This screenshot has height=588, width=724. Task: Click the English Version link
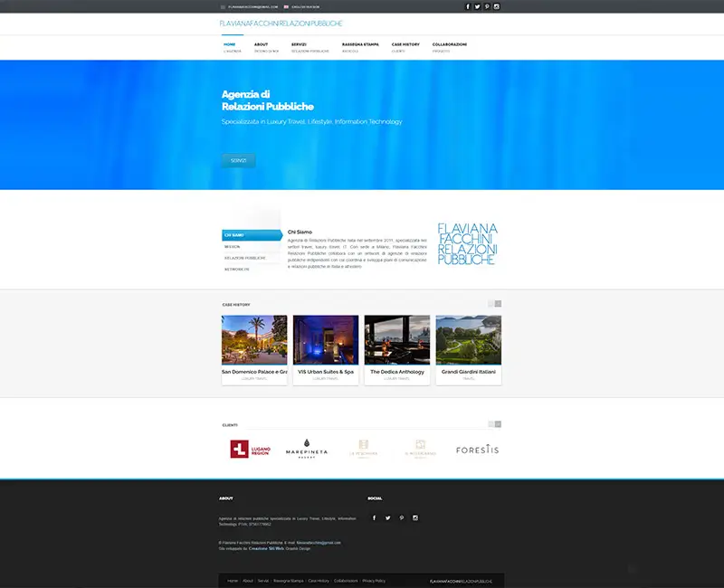pyautogui.click(x=305, y=7)
